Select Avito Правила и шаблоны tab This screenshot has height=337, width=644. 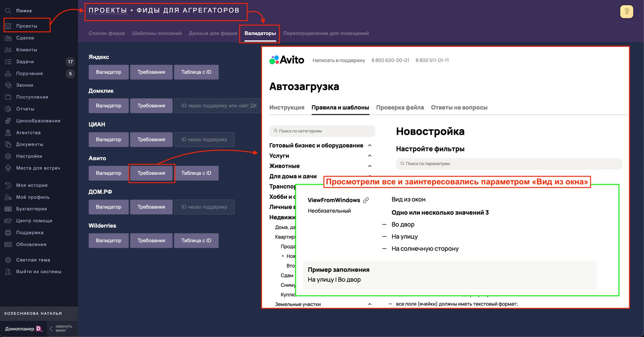340,108
